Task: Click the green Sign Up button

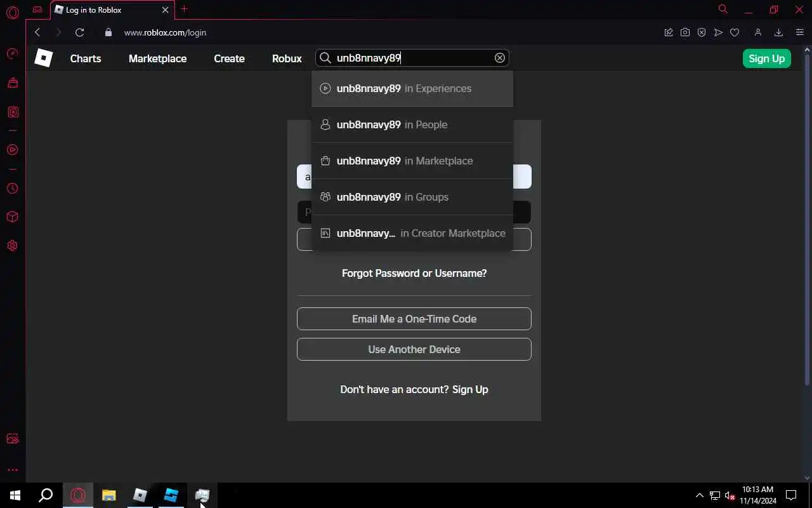Action: click(x=766, y=58)
